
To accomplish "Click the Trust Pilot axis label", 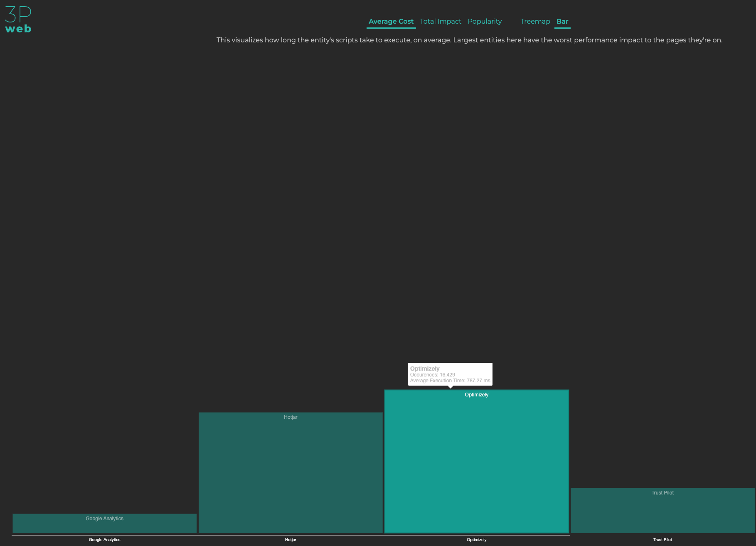I will tap(662, 540).
